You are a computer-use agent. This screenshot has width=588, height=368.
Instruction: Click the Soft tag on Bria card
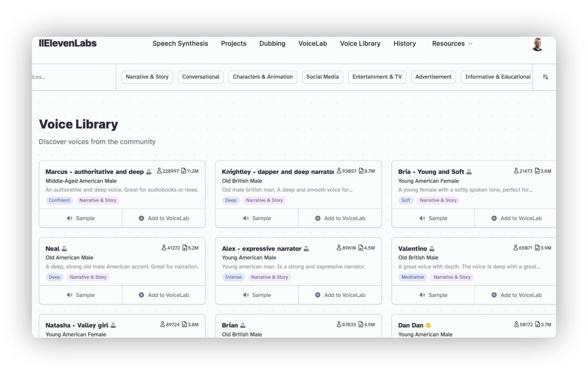pyautogui.click(x=406, y=200)
